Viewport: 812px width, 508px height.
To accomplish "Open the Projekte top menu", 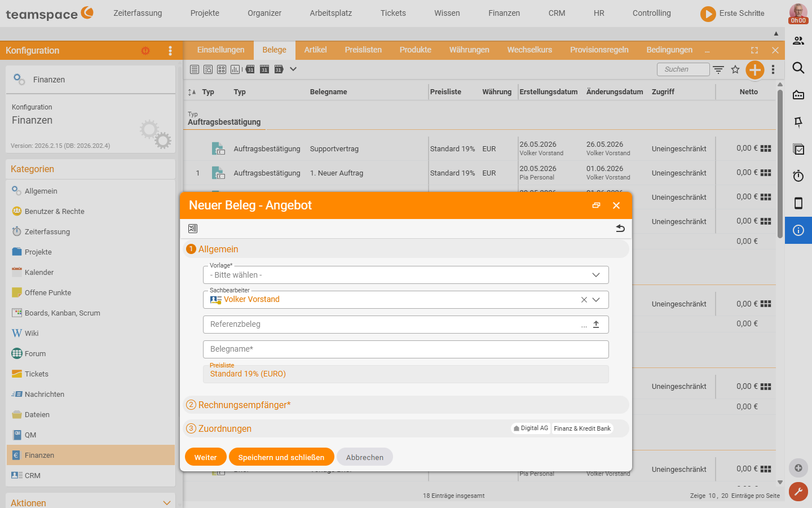I will point(205,13).
